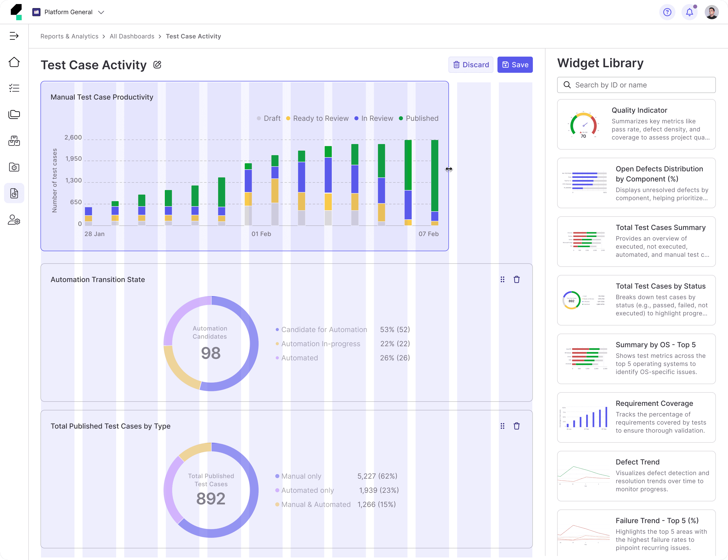This screenshot has width=728, height=560.
Task: Expand the sidebar navigation menu icon
Action: [x=14, y=36]
